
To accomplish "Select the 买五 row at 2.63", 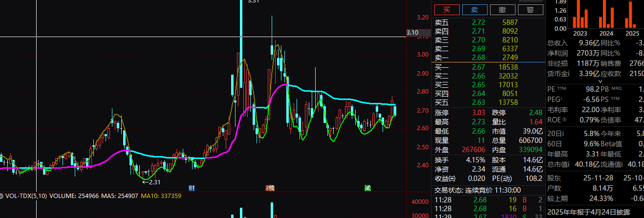I will click(x=488, y=102).
